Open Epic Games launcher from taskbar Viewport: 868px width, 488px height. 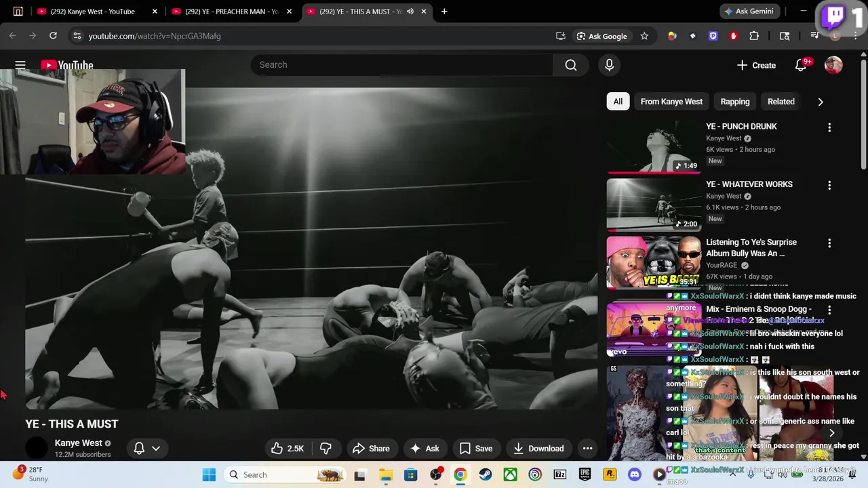pos(585,474)
